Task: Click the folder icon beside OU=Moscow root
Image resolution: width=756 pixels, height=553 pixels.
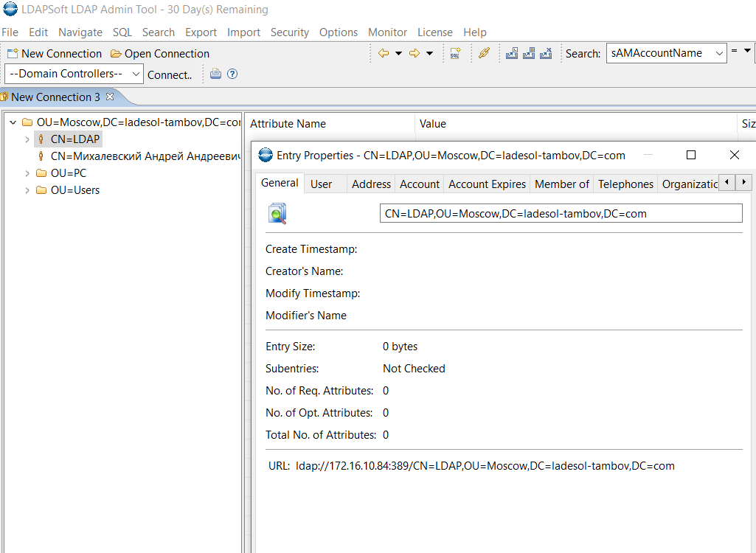Action: 27,122
